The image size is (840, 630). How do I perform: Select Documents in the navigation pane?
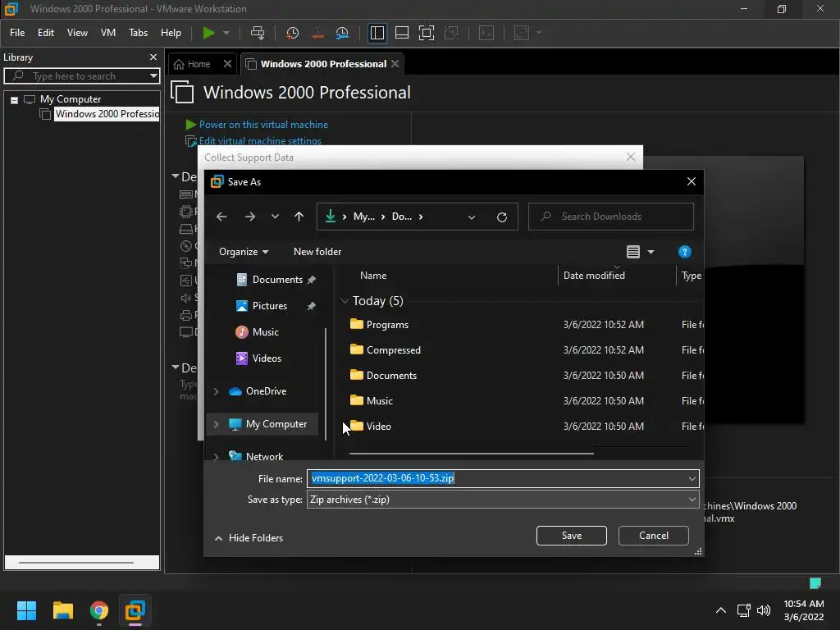coord(276,280)
